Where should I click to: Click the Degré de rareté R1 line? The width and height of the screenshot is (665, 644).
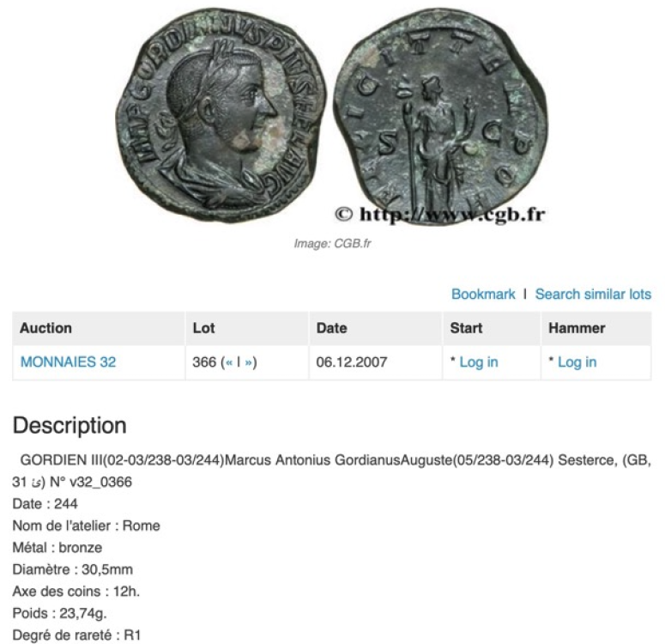76,635
